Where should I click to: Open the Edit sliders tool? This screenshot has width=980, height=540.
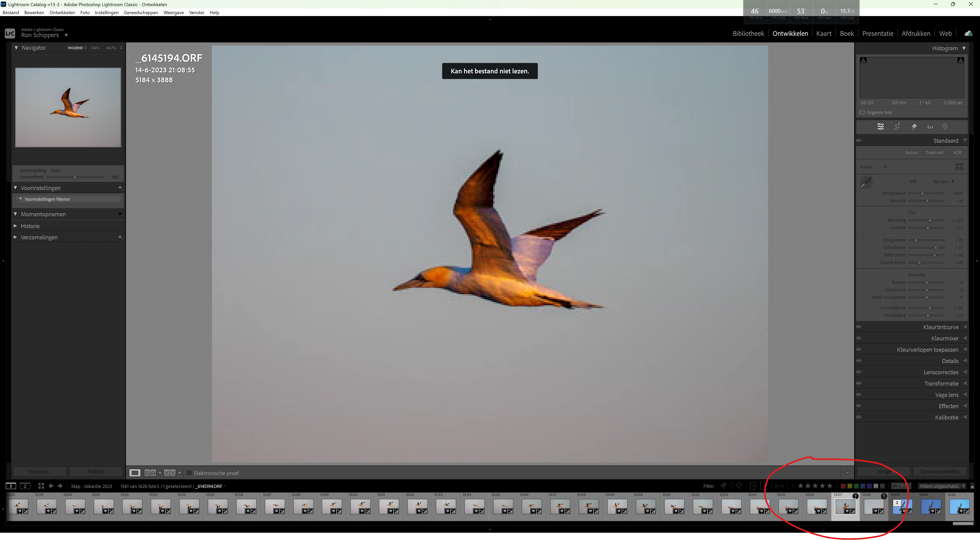coord(880,127)
